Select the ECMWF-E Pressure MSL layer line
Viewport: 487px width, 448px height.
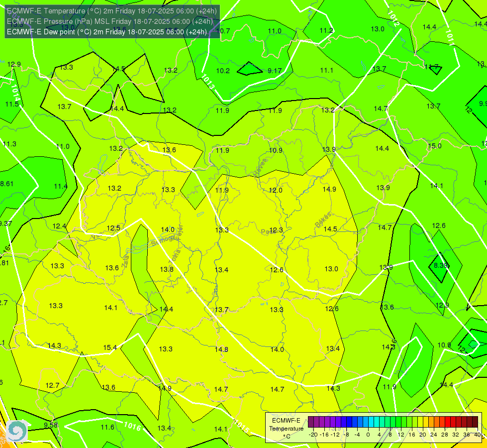110,21
